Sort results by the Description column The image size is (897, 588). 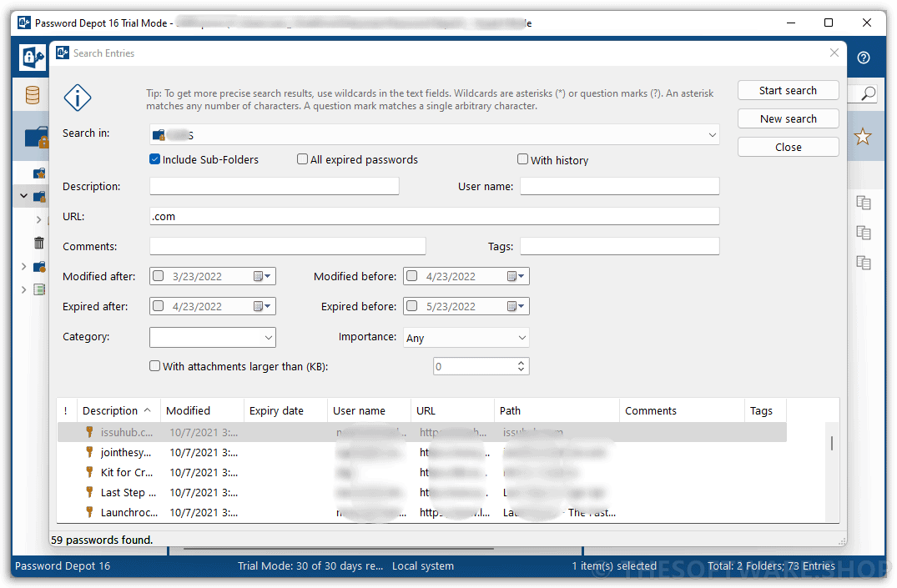coord(118,410)
